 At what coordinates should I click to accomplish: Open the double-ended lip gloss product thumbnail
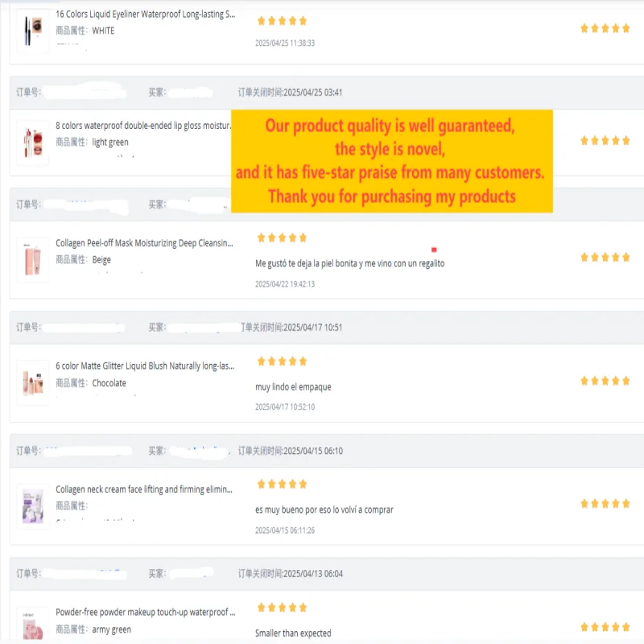[x=33, y=142]
